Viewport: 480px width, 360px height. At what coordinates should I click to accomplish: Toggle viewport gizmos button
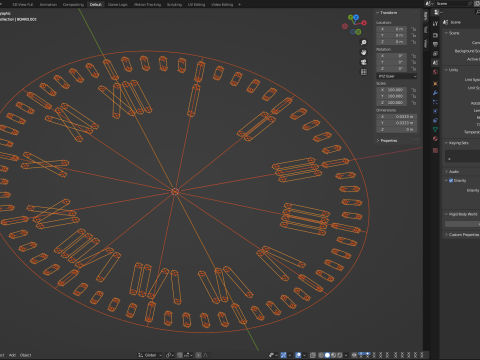click(284, 355)
